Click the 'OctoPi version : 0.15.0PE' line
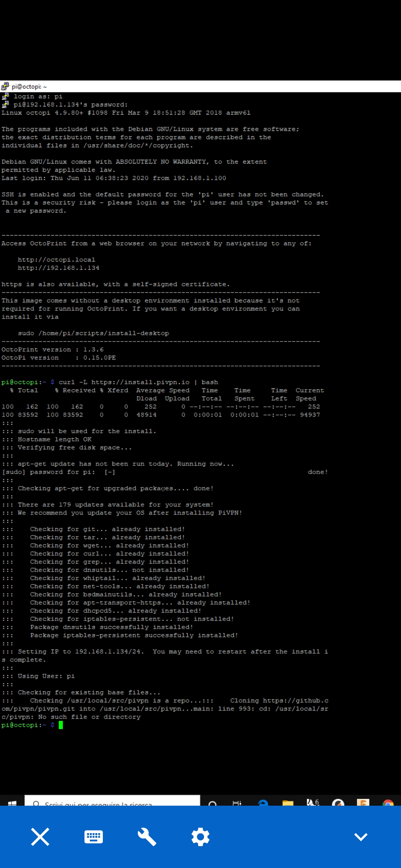This screenshot has height=868, width=401. [x=59, y=358]
